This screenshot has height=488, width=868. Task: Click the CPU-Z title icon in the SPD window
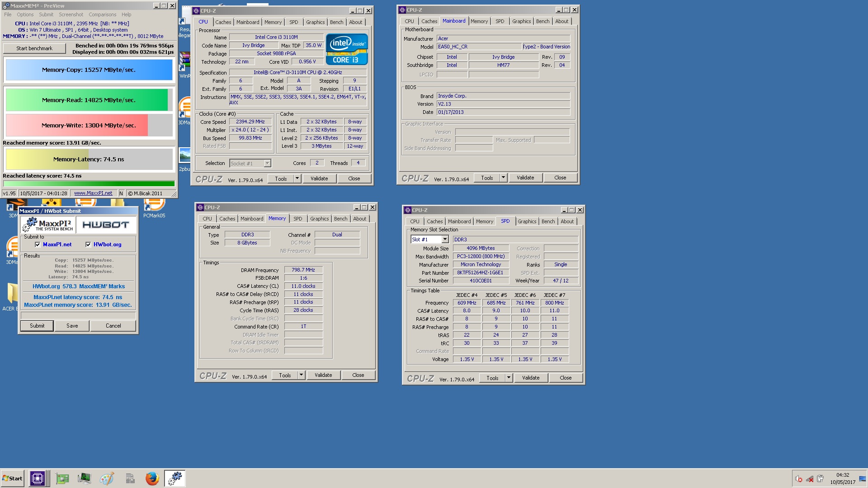pyautogui.click(x=408, y=210)
